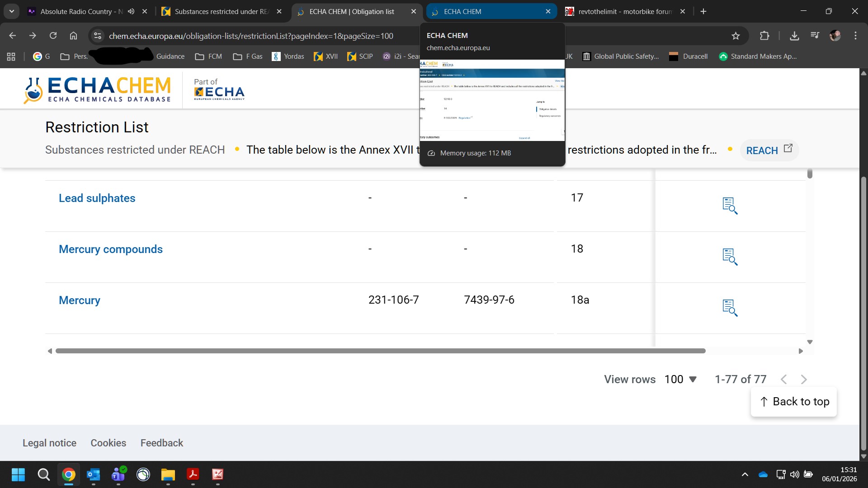
Task: Open the Chrome extensions puzzle icon
Action: (x=764, y=36)
